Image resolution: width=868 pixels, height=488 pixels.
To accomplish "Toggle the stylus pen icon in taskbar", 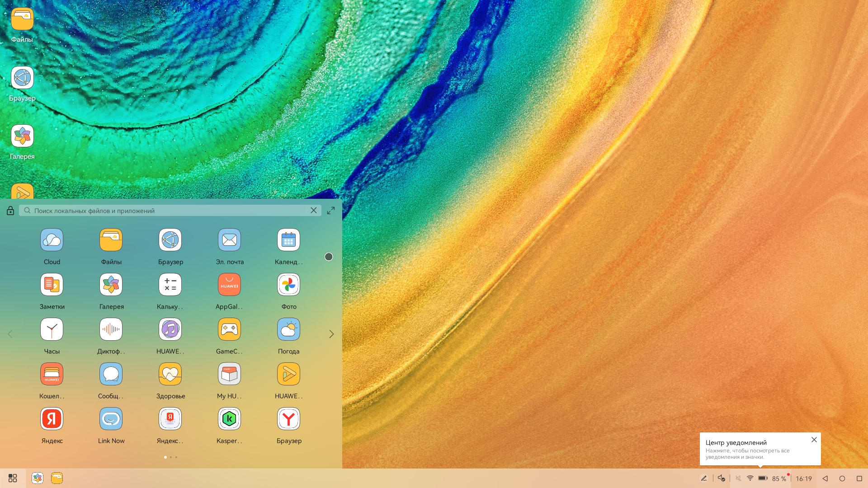I will pyautogui.click(x=704, y=478).
